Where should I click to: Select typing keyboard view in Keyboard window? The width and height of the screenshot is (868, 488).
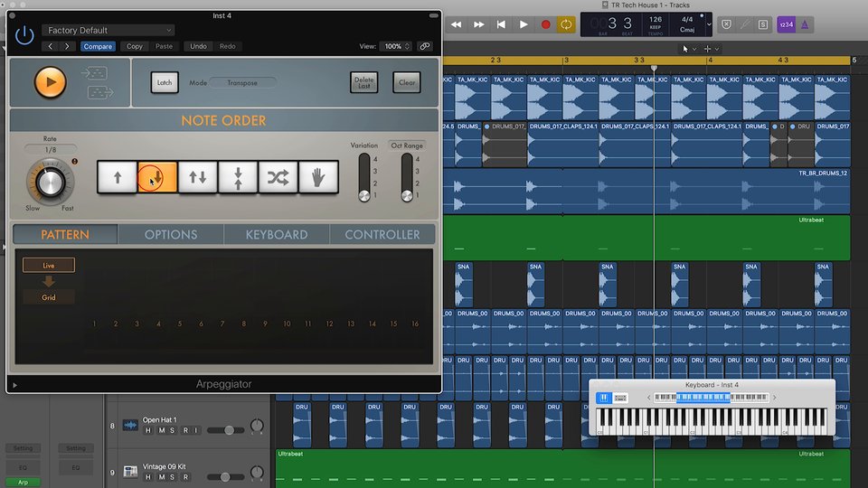pos(620,398)
